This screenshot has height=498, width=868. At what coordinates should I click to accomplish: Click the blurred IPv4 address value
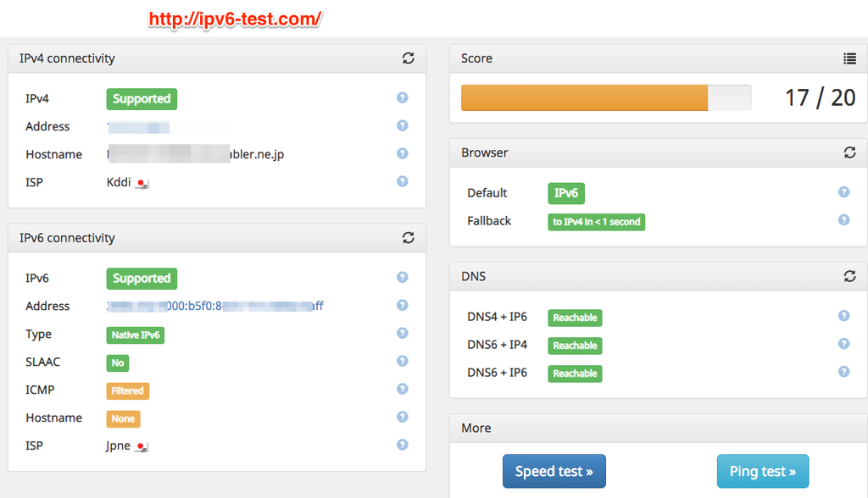tap(138, 127)
